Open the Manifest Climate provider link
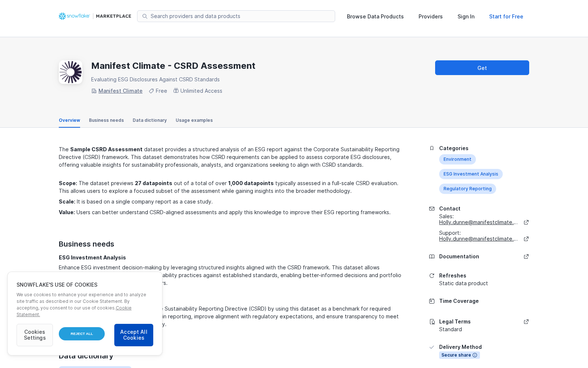Screen dimensions: 588x368 121,91
